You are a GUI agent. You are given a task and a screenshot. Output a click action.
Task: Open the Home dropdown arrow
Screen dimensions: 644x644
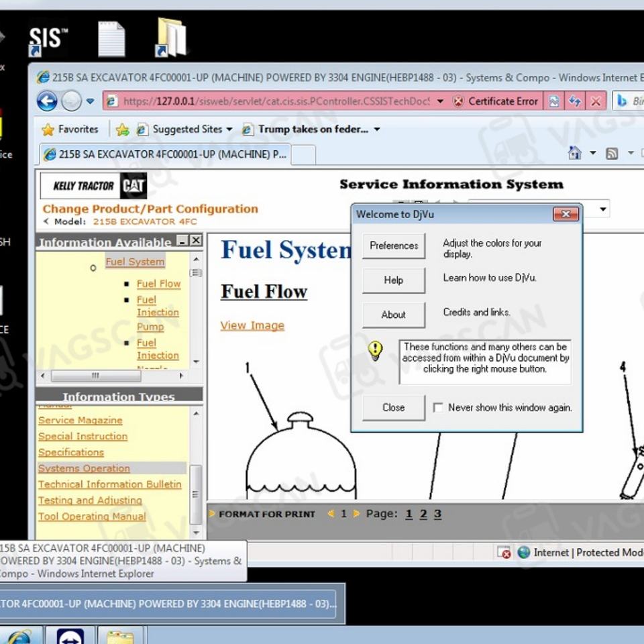pos(592,153)
